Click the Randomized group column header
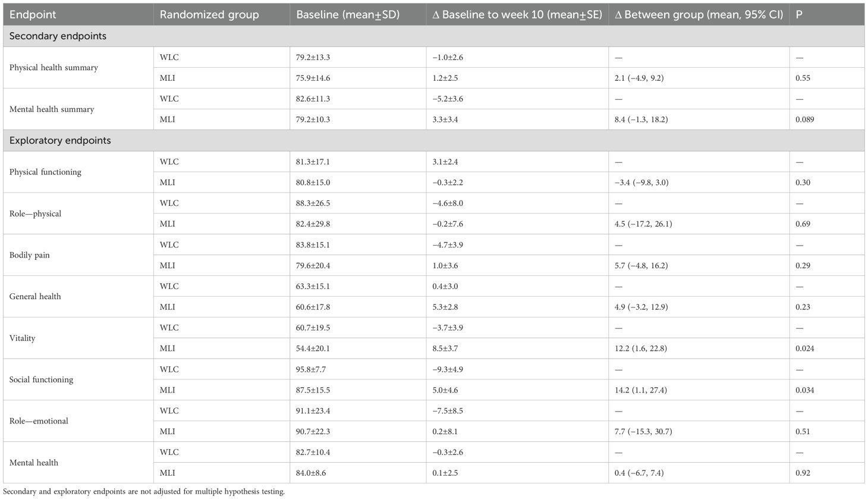868x499 pixels. pos(209,15)
